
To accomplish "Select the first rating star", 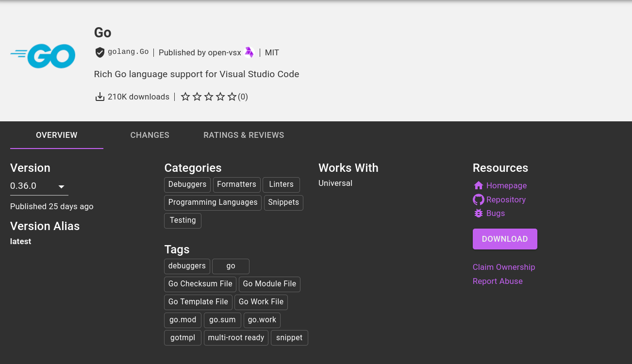I will point(185,97).
